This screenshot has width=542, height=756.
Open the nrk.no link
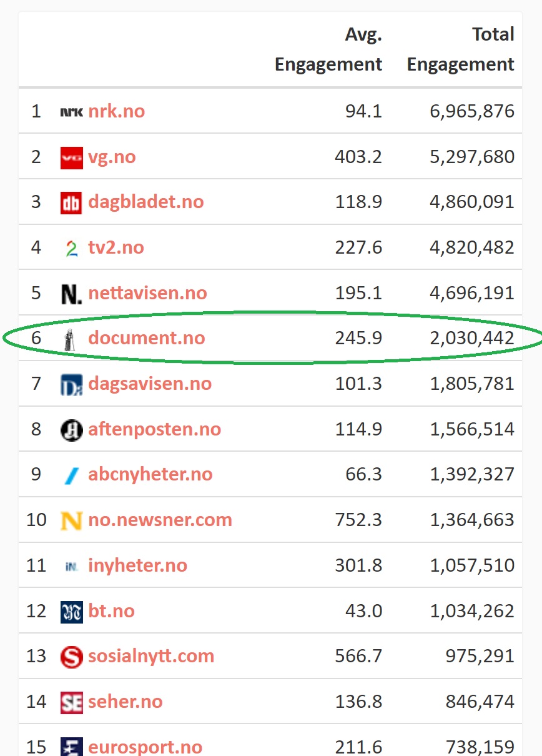tap(117, 111)
